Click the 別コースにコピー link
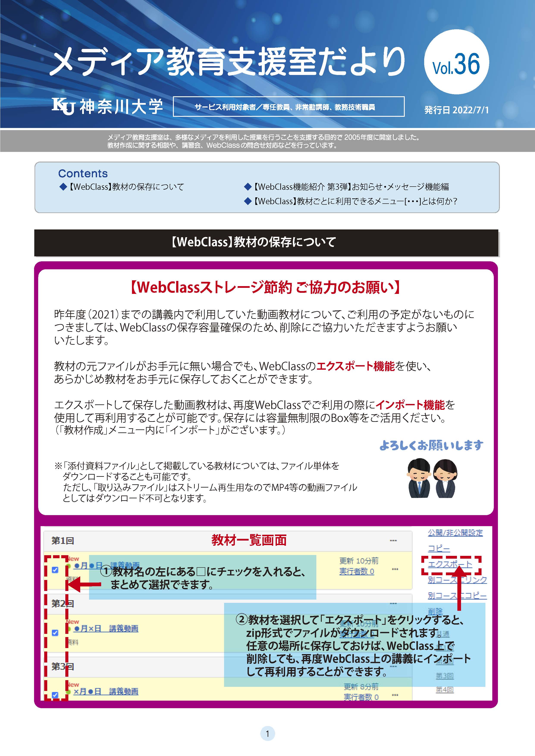This screenshot has width=535, height=756. (457, 596)
